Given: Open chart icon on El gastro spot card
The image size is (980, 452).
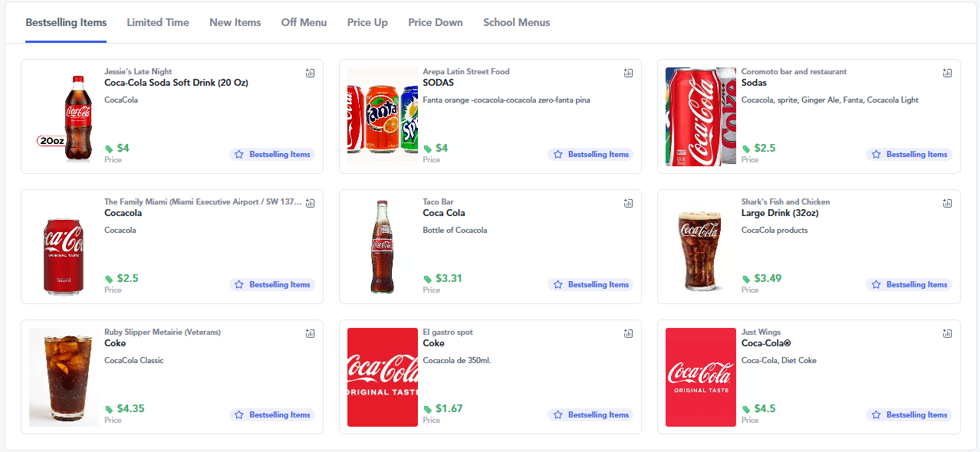Looking at the screenshot, I should (628, 333).
